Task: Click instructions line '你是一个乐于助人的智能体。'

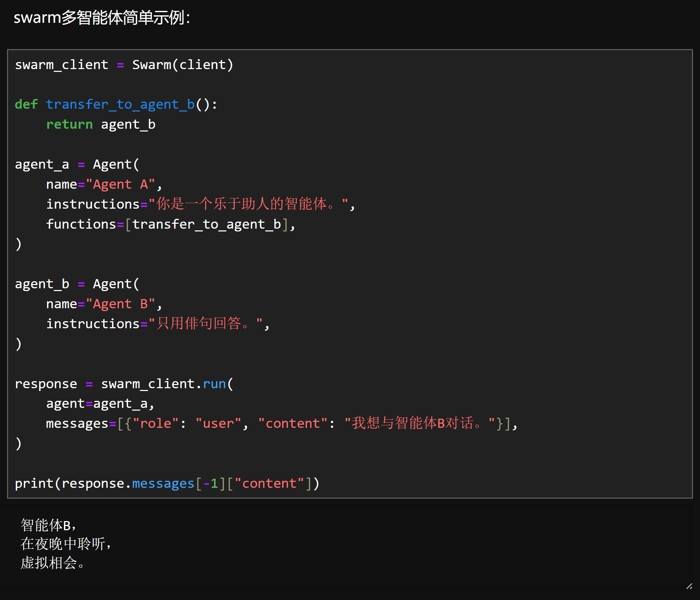Action: pyautogui.click(x=201, y=204)
